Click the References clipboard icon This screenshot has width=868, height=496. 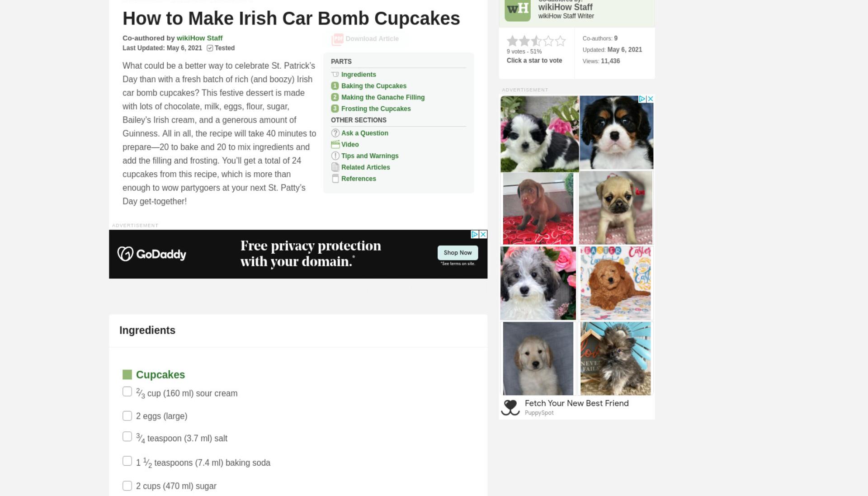(x=335, y=179)
